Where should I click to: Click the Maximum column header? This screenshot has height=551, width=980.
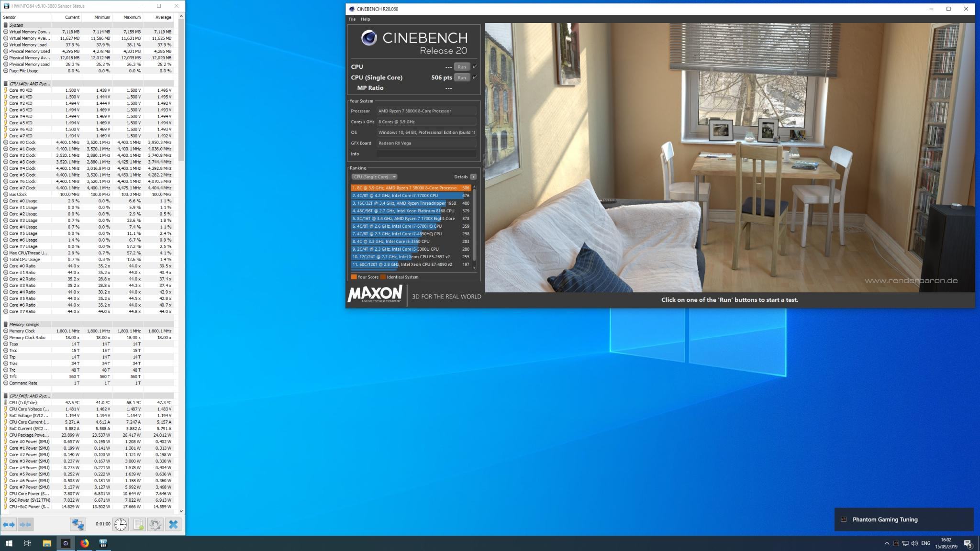[128, 17]
